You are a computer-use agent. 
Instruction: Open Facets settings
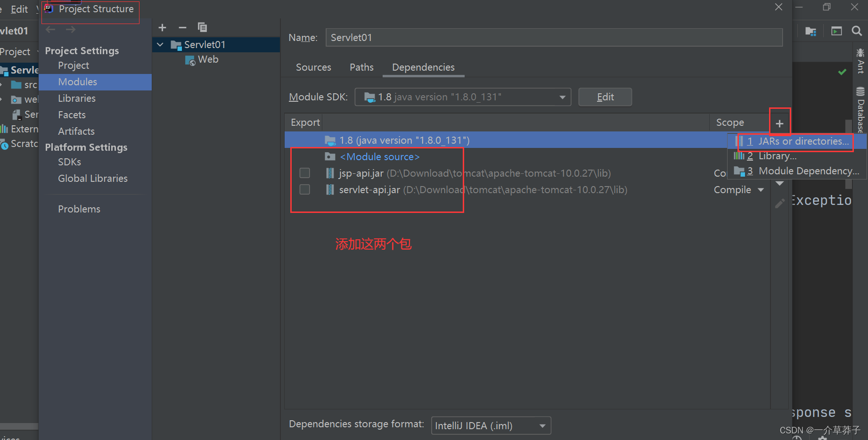point(72,115)
